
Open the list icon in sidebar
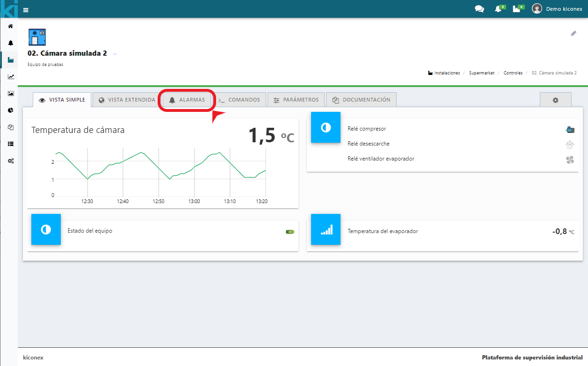coord(10,144)
